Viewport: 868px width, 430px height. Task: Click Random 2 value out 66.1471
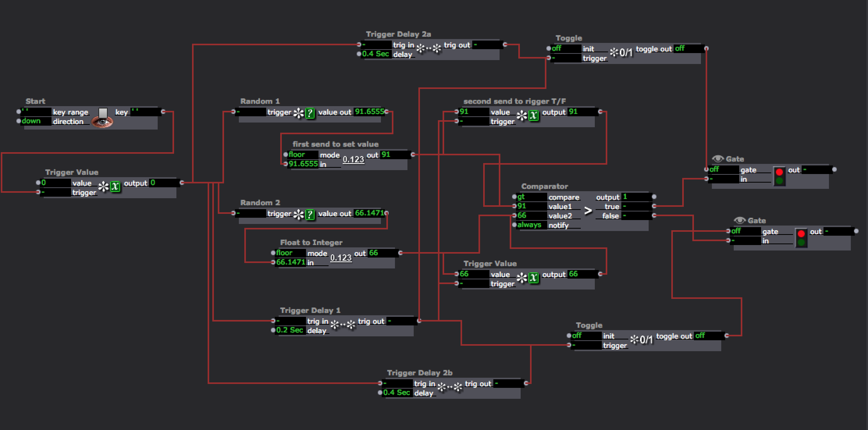pyautogui.click(x=369, y=213)
